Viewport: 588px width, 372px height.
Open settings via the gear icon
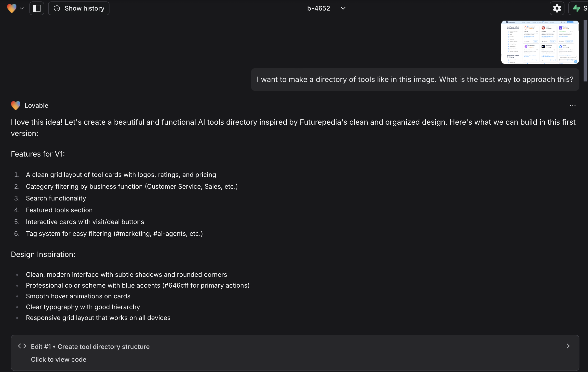[x=557, y=8]
